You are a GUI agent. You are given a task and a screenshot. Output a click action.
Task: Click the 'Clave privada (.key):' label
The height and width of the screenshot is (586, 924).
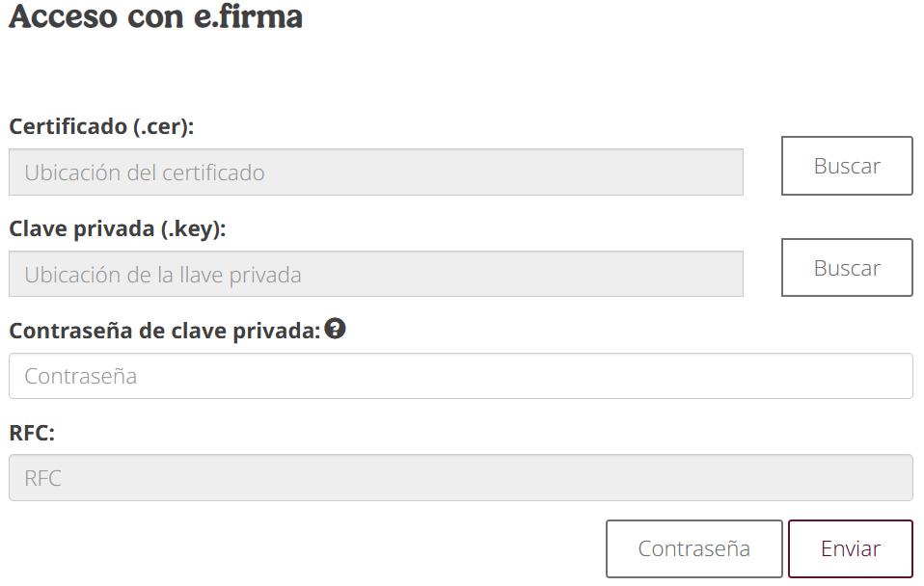coord(117,228)
